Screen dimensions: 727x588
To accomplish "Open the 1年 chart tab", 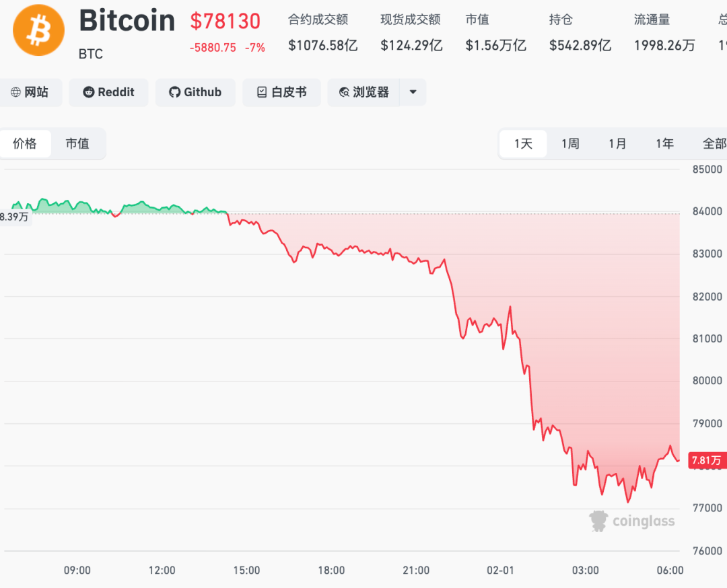I will pyautogui.click(x=664, y=143).
